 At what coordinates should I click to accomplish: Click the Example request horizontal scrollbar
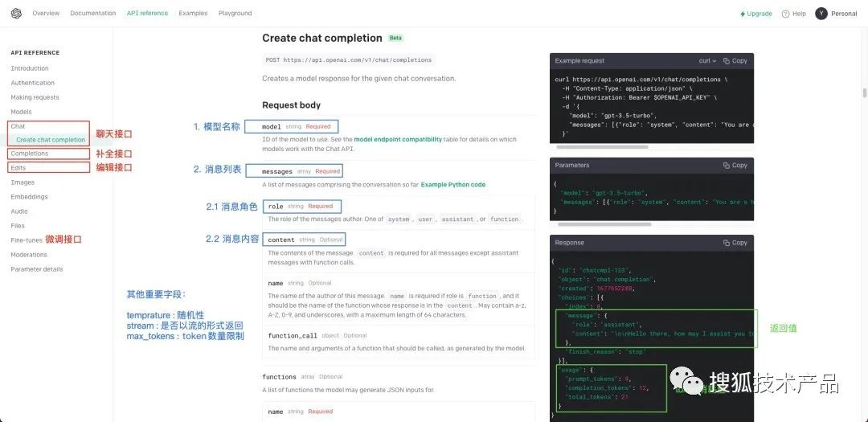tap(602, 147)
